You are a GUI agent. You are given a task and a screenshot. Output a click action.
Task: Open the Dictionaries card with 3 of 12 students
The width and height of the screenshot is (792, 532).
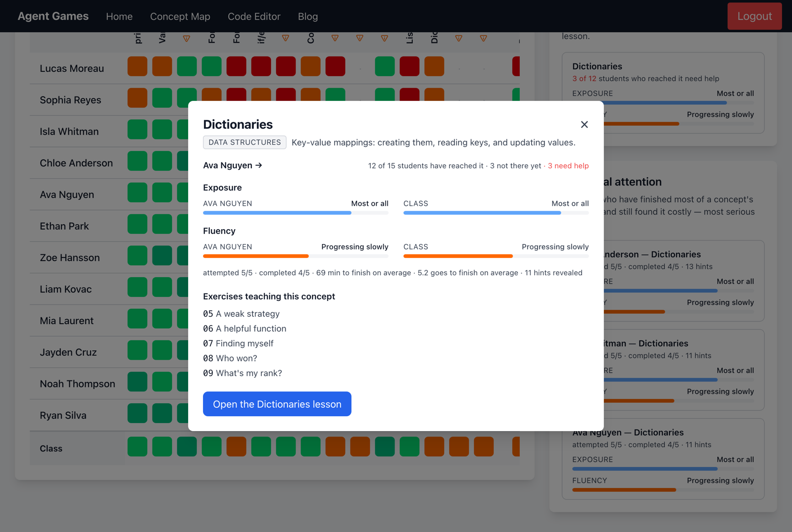click(x=663, y=93)
